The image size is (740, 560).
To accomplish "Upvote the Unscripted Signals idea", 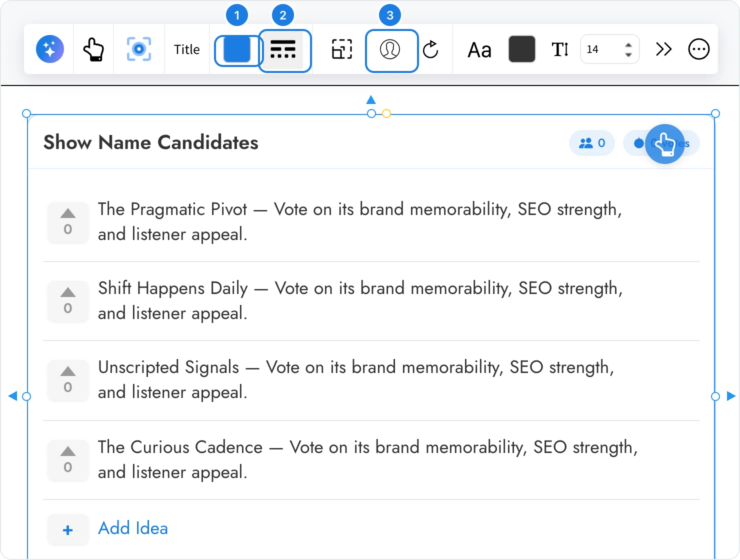I will coord(68,379).
